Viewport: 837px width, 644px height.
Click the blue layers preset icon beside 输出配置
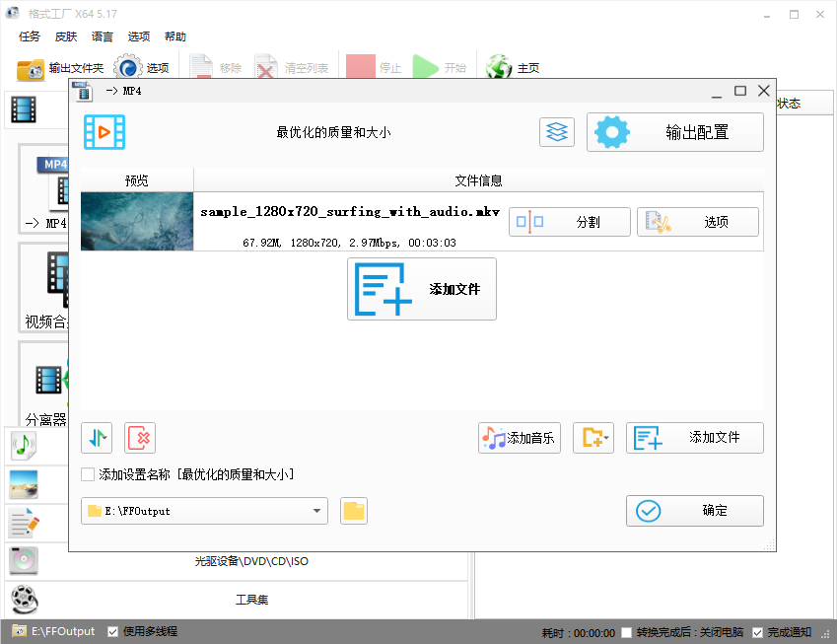point(556,131)
